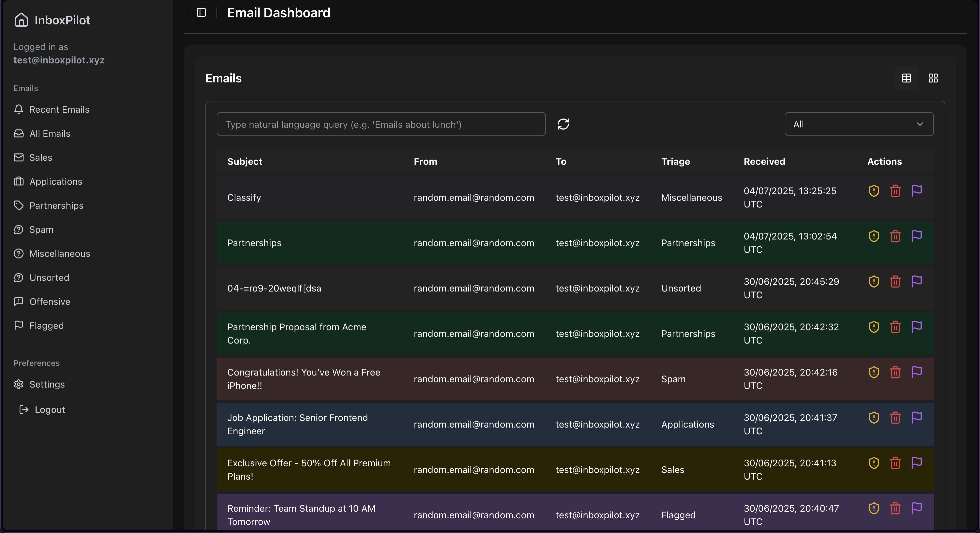Open Unsorted category in sidebar
The height and width of the screenshot is (533, 980).
[41, 278]
